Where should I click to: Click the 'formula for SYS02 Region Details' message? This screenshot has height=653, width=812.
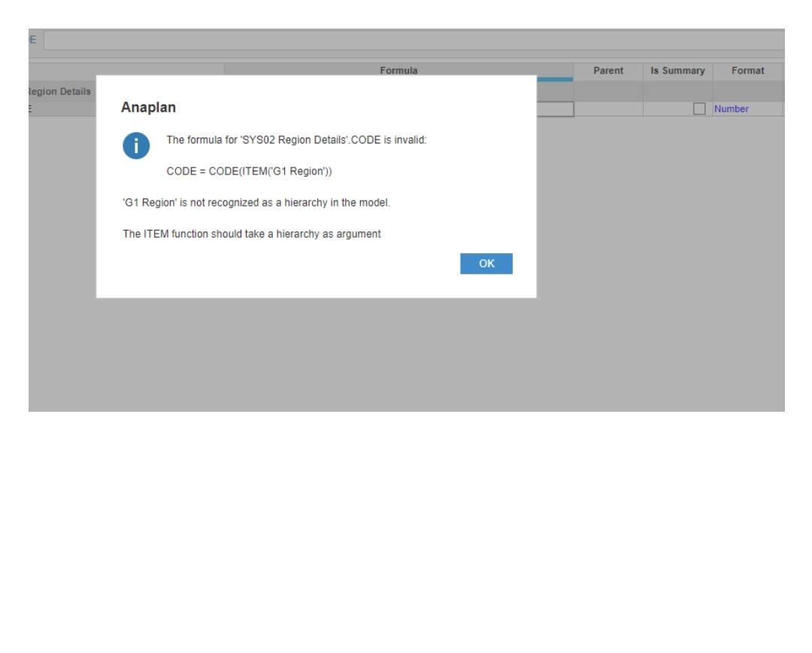click(296, 140)
